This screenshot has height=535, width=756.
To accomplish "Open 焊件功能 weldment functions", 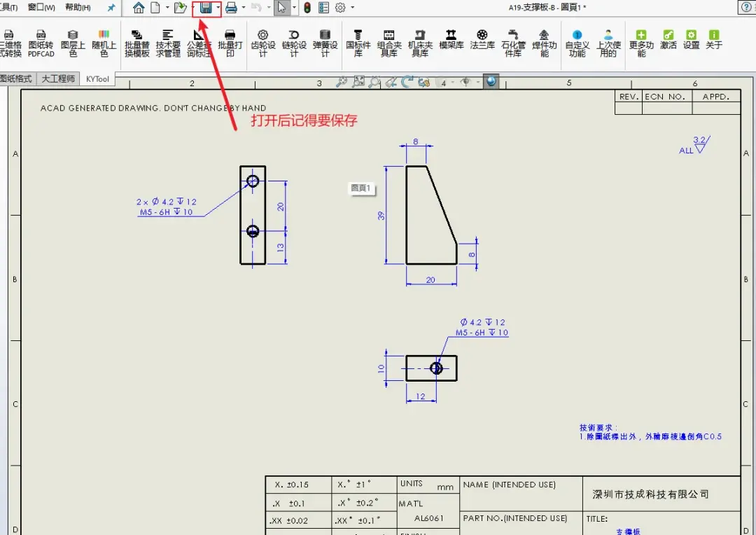I will click(x=545, y=43).
